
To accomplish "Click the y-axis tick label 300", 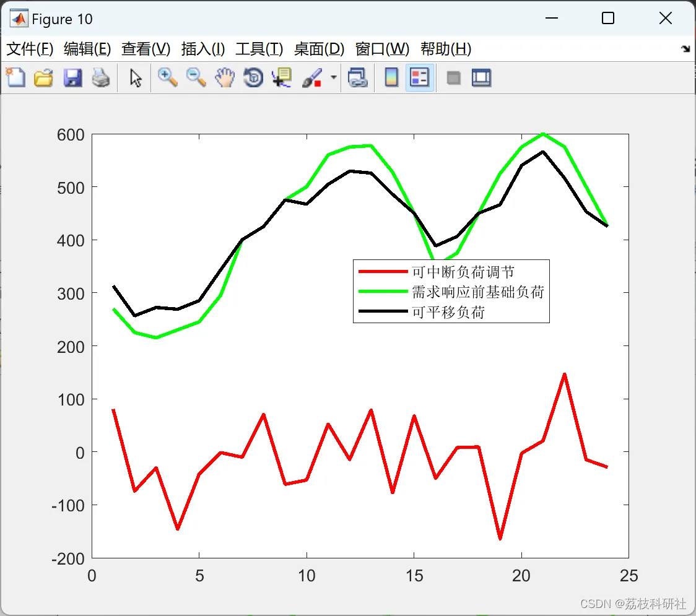I will coord(71,294).
